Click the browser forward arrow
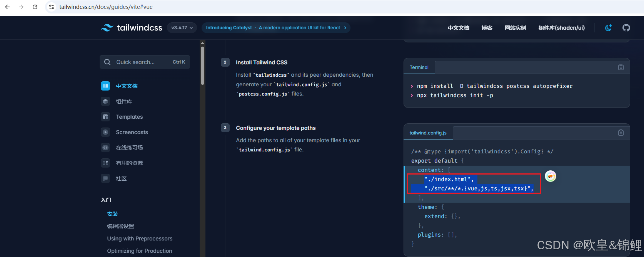The width and height of the screenshot is (644, 257). (21, 7)
